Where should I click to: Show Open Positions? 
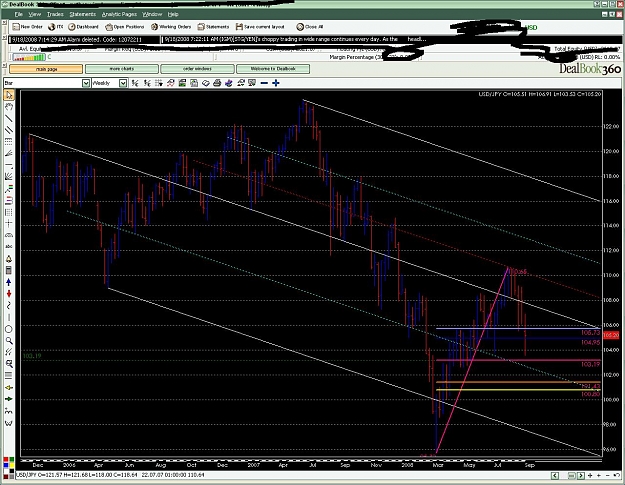coord(125,27)
